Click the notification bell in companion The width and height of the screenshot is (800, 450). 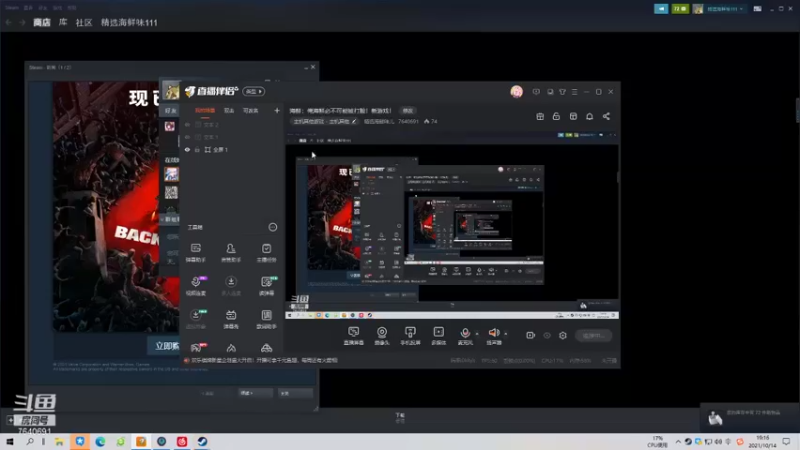point(589,116)
